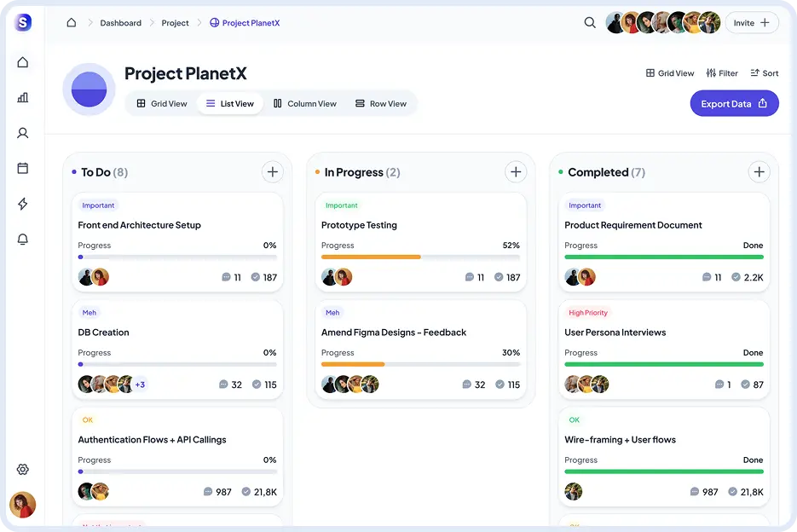Click the search icon in the top bar
797x532 pixels.
590,23
